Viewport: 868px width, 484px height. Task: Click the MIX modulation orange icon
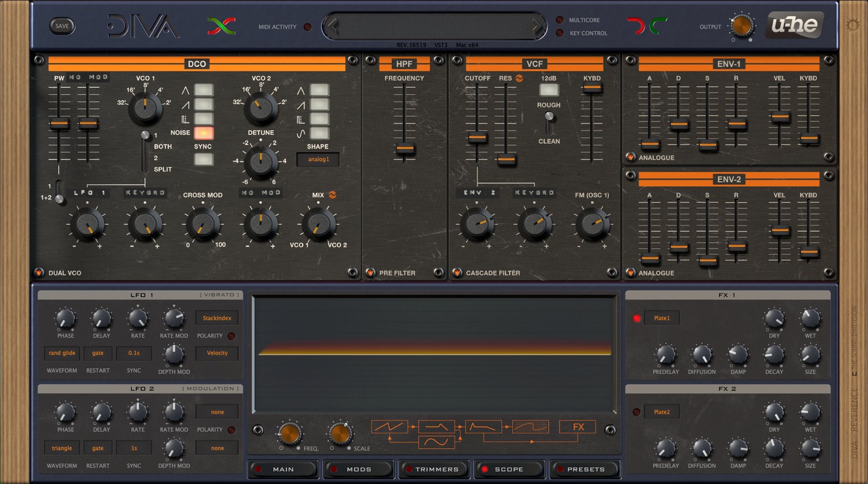click(x=332, y=195)
